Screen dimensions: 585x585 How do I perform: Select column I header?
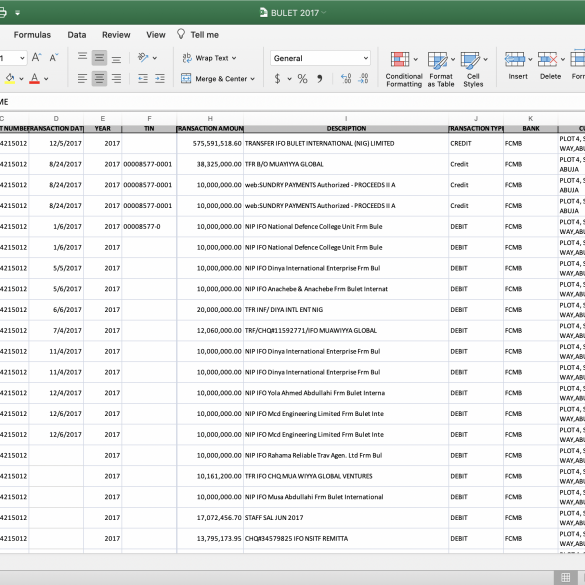click(346, 119)
